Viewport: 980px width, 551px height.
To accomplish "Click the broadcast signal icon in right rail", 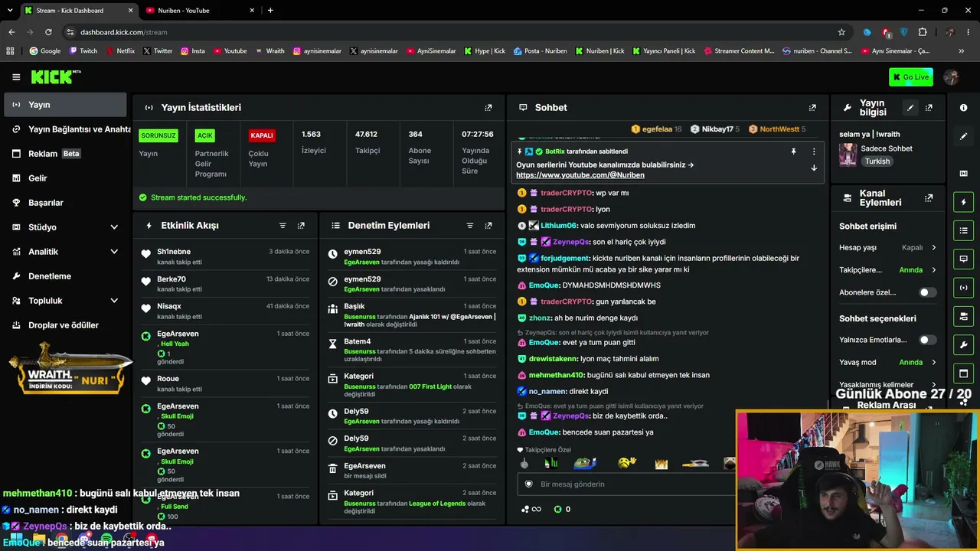I will [963, 288].
